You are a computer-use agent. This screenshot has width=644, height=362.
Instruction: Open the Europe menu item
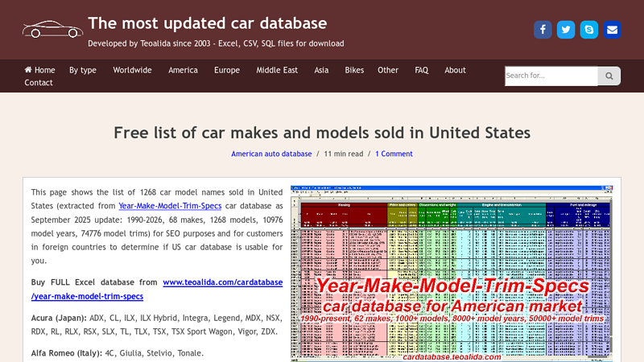(227, 70)
